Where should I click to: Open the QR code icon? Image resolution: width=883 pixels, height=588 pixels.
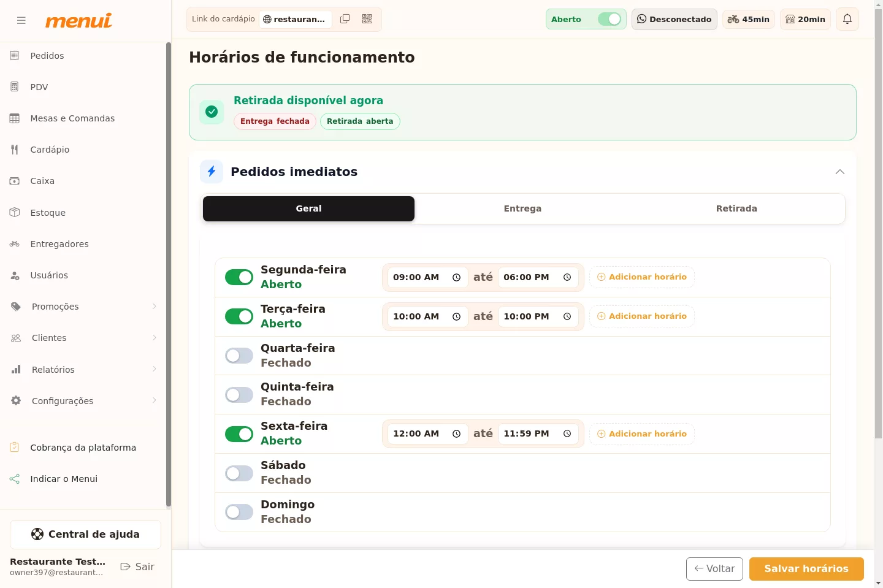tap(367, 19)
